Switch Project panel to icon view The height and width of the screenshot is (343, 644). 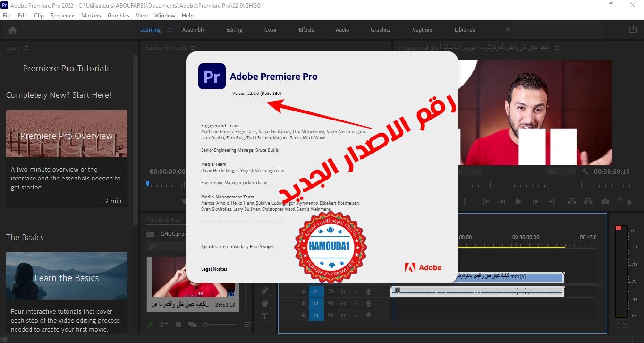(178, 325)
